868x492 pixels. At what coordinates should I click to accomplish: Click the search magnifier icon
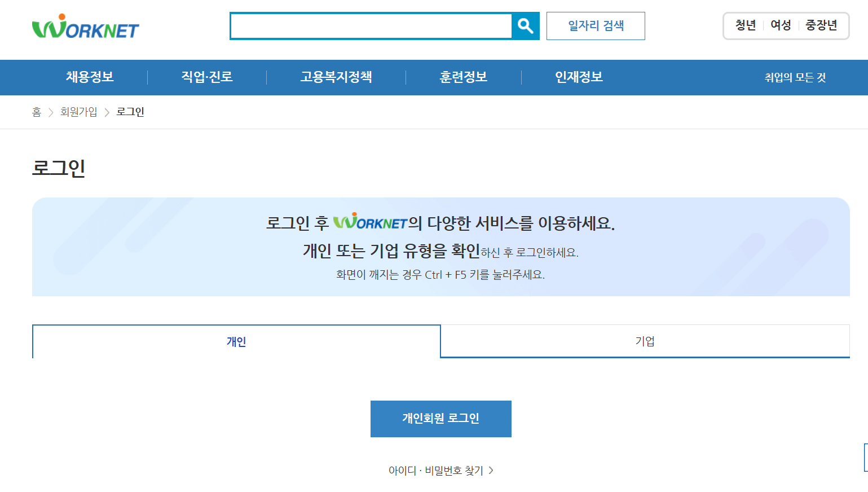526,26
